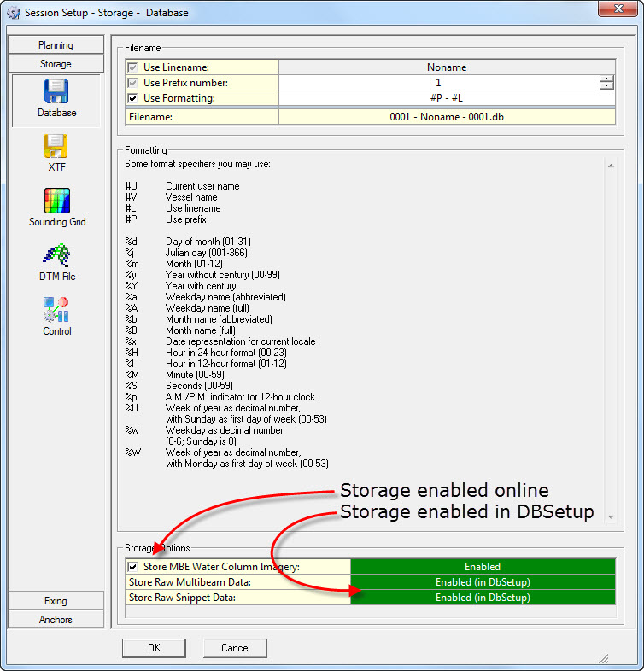
Task: Click the Cancel button
Action: tap(235, 648)
